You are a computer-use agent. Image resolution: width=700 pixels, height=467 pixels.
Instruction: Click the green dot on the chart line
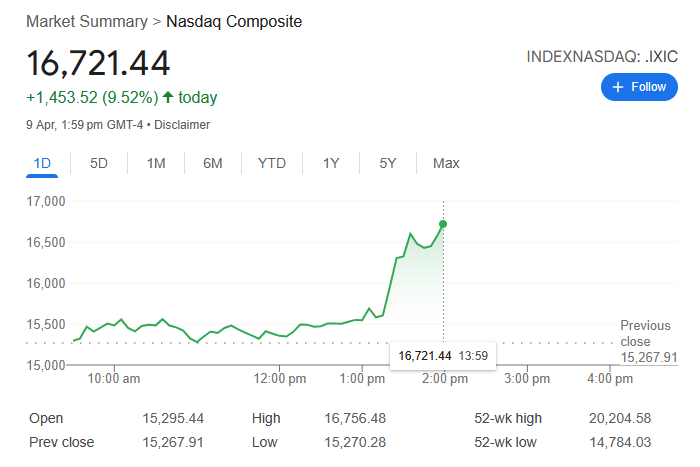(443, 224)
